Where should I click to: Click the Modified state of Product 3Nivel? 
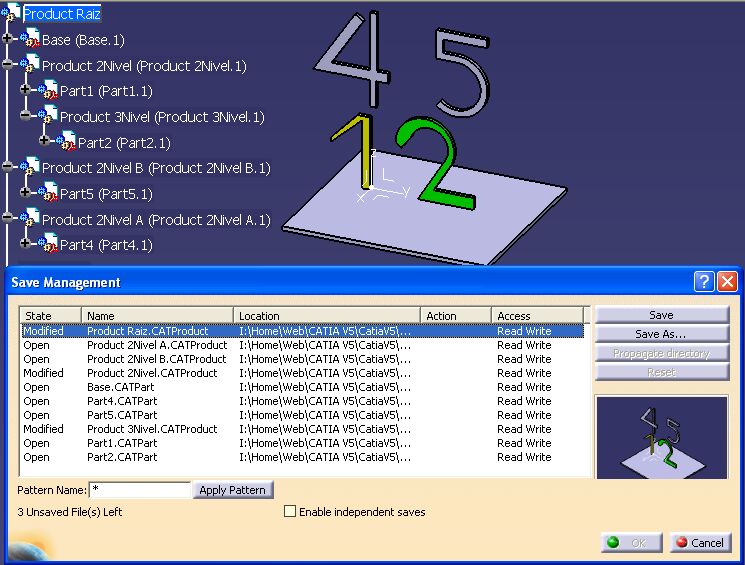(43, 429)
